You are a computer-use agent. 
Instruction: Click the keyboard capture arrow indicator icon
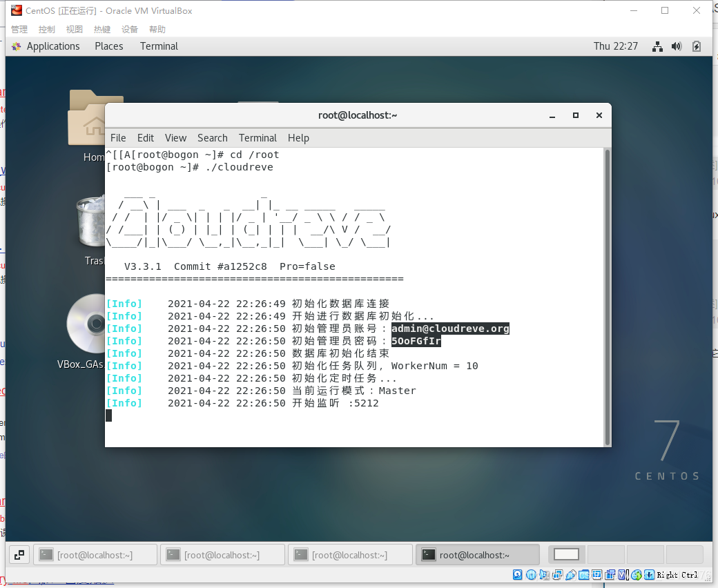650,575
